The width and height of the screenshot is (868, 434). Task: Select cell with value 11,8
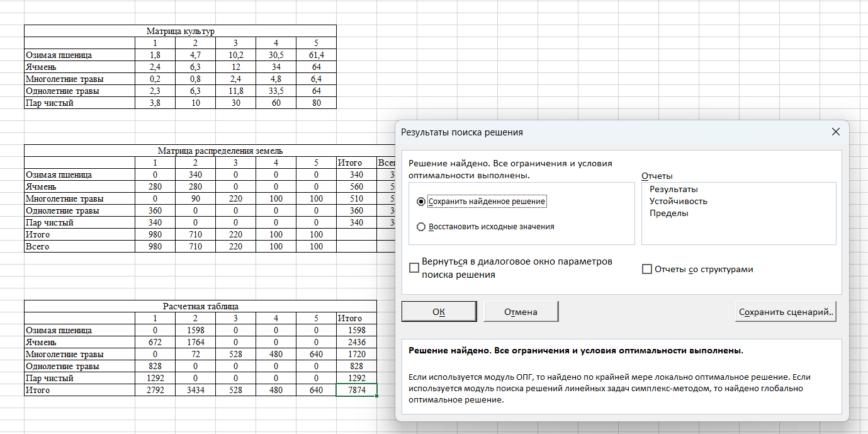235,91
